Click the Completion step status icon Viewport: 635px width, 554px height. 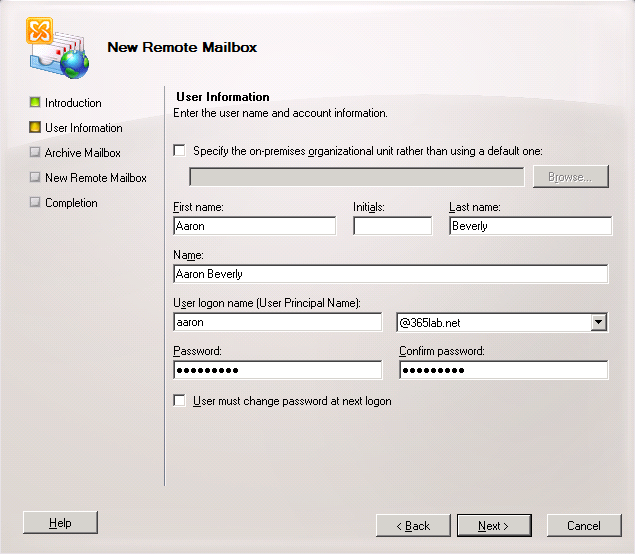pyautogui.click(x=35, y=203)
